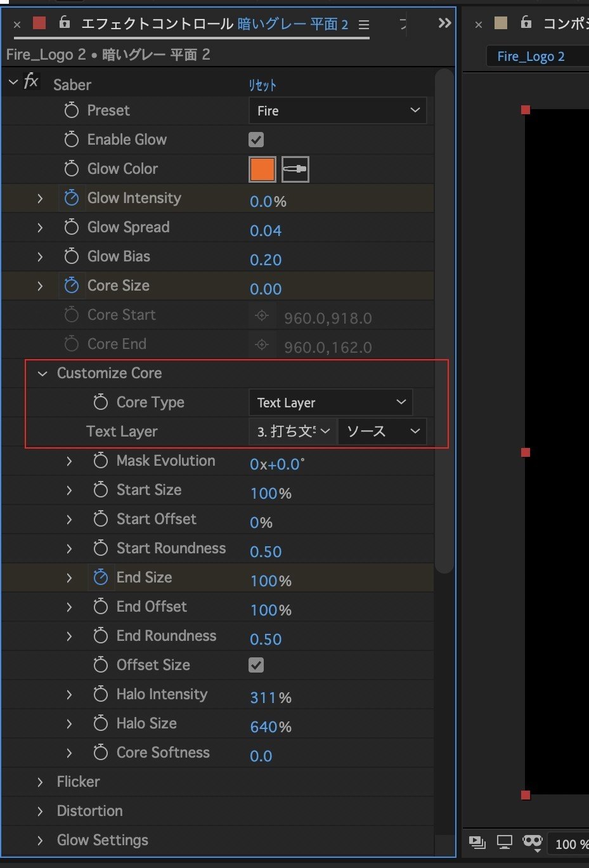This screenshot has width=589, height=868.
Task: Uncheck the Offset Size checkbox
Action: coord(256,665)
